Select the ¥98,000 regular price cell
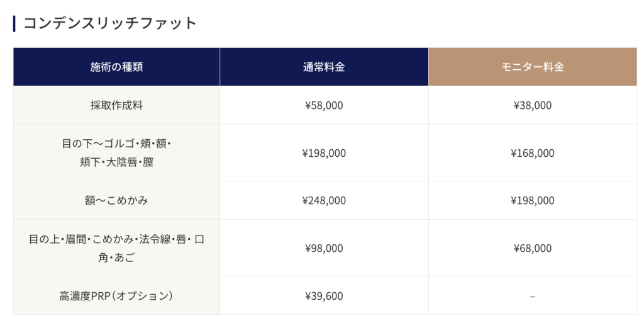Screen dimensions: 644x330 pyautogui.click(x=324, y=248)
